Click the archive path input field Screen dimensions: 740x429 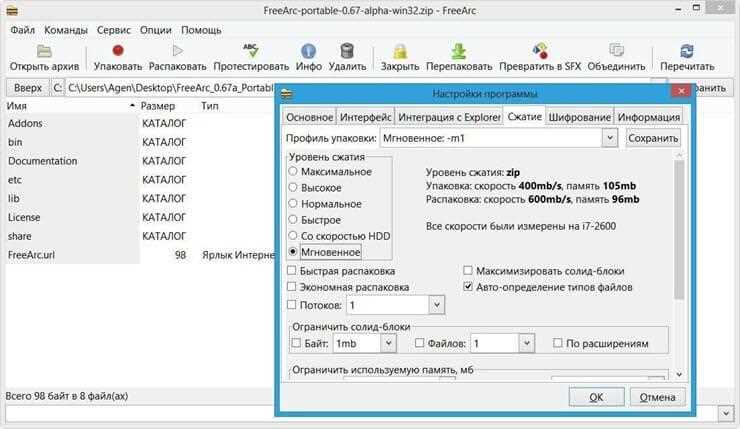pos(170,88)
